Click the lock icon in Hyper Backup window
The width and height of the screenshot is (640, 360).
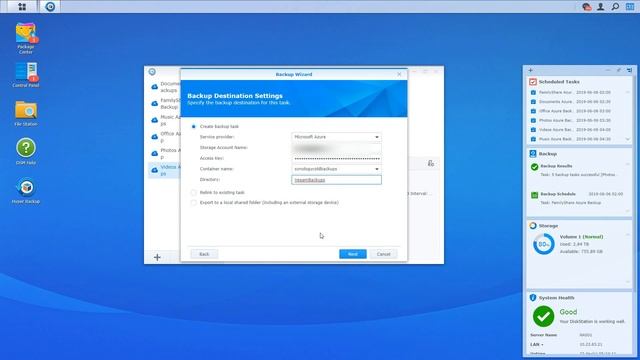tap(431, 163)
